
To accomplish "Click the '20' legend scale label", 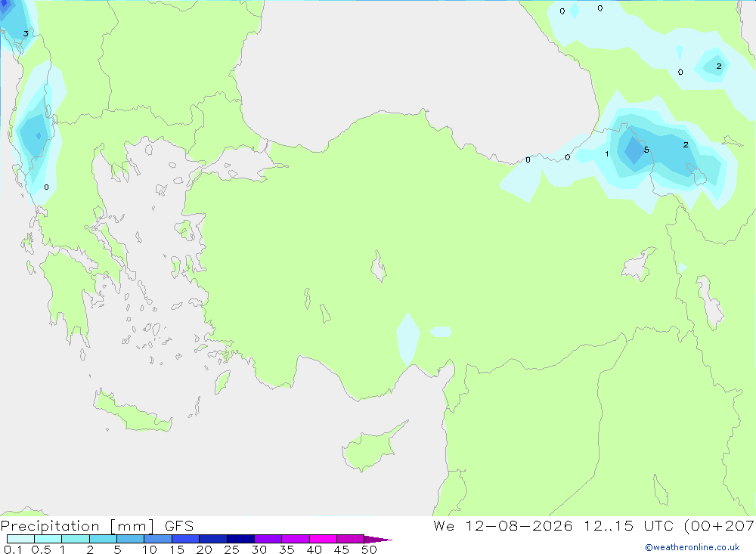I will click(x=204, y=549).
